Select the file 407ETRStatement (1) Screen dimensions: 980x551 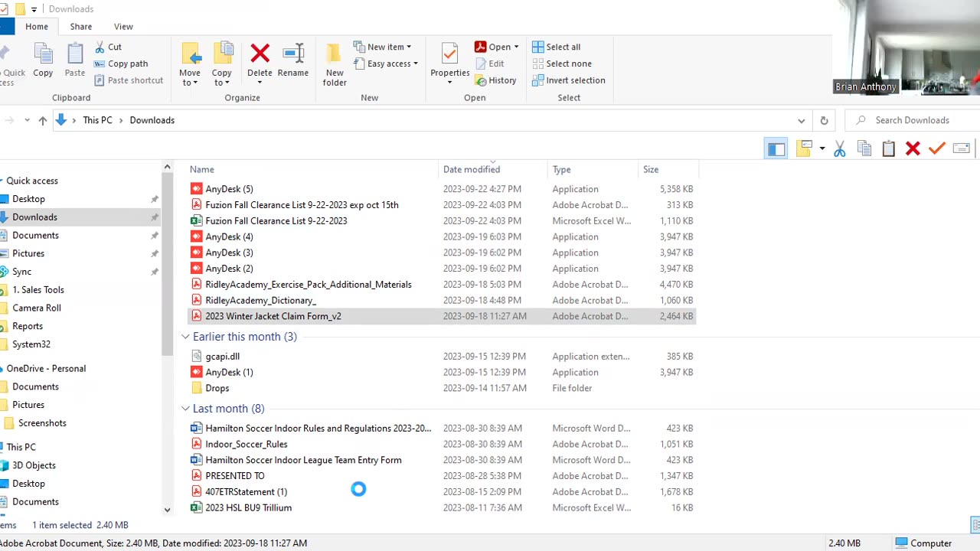pos(246,492)
